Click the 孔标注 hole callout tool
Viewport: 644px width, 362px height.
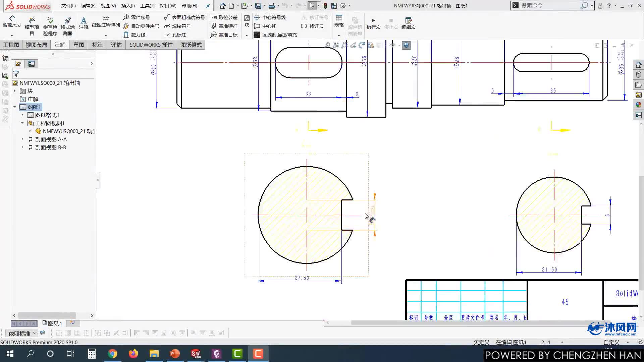click(175, 35)
